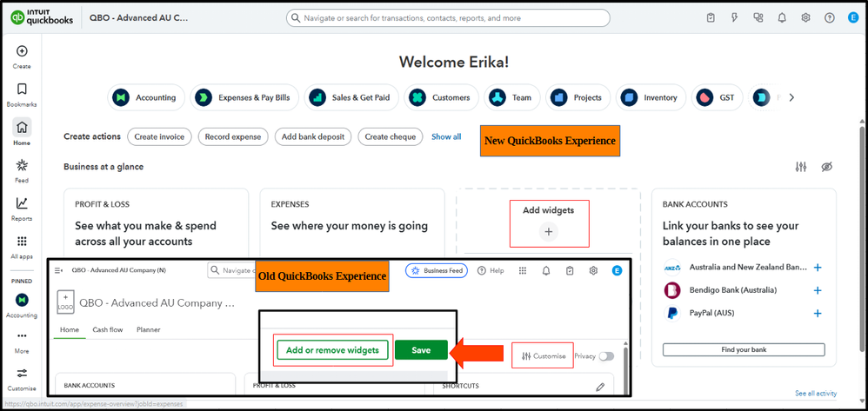Click the green Save button

pos(421,350)
